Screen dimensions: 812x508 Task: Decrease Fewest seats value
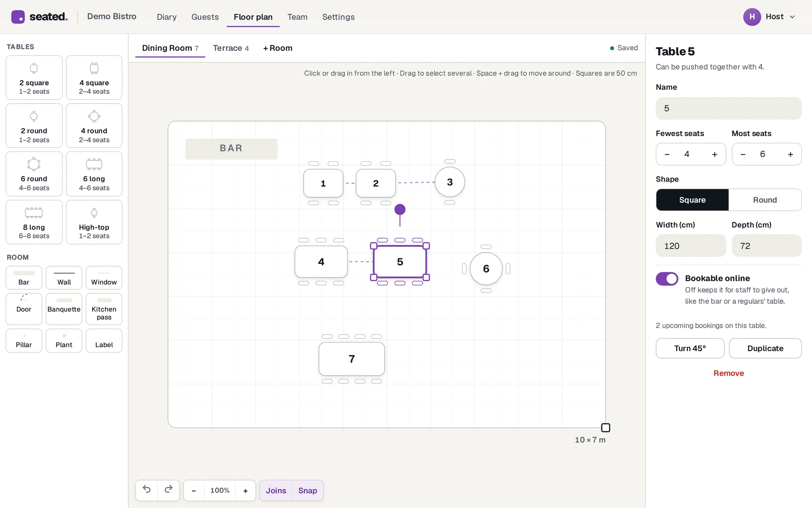coord(667,154)
